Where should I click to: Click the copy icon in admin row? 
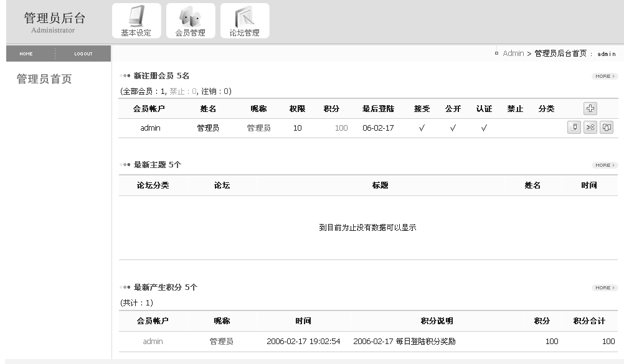[x=607, y=128]
